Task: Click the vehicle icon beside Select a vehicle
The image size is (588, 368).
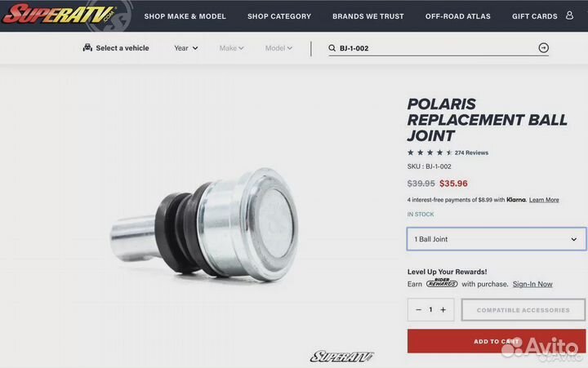Action: 87,47
